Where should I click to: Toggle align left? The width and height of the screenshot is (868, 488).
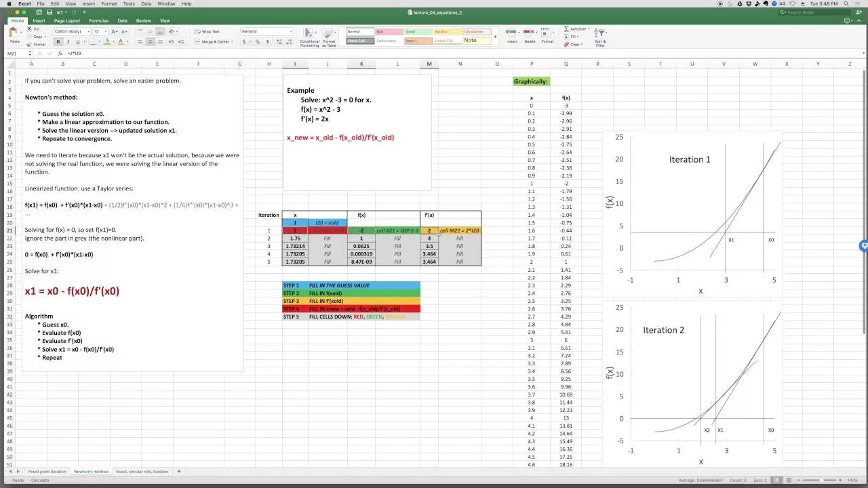(x=140, y=42)
